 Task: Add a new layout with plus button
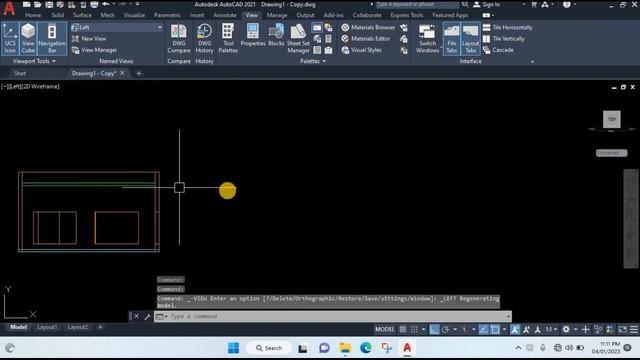click(100, 327)
